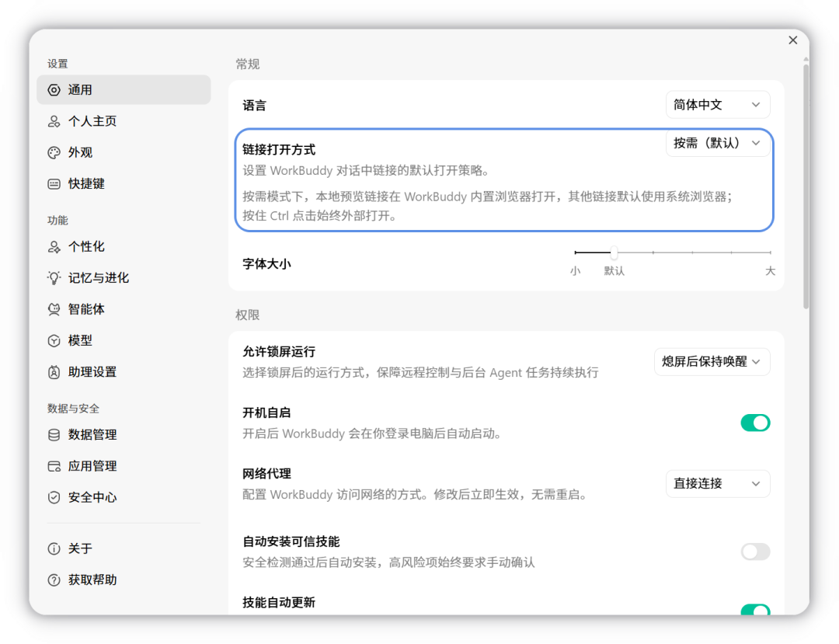This screenshot has width=839, height=644.
Task: Click the 允许锁屏运行 heading text
Action: (x=279, y=352)
